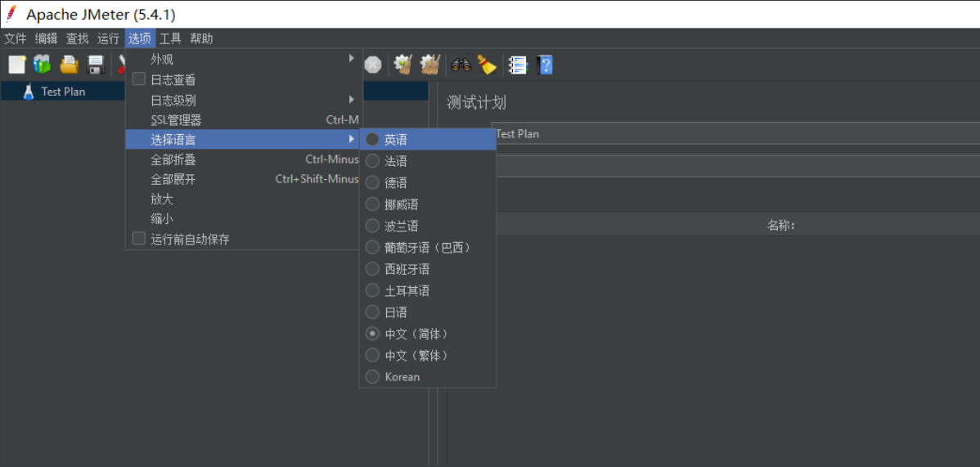Select the 西班牙语 language radio button
Viewport: 980px width, 467px height.
point(372,269)
